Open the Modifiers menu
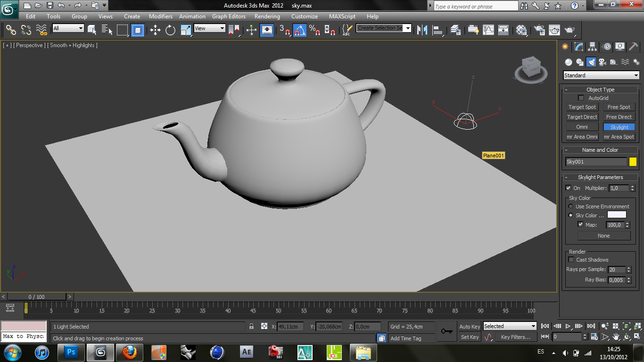 [x=161, y=16]
